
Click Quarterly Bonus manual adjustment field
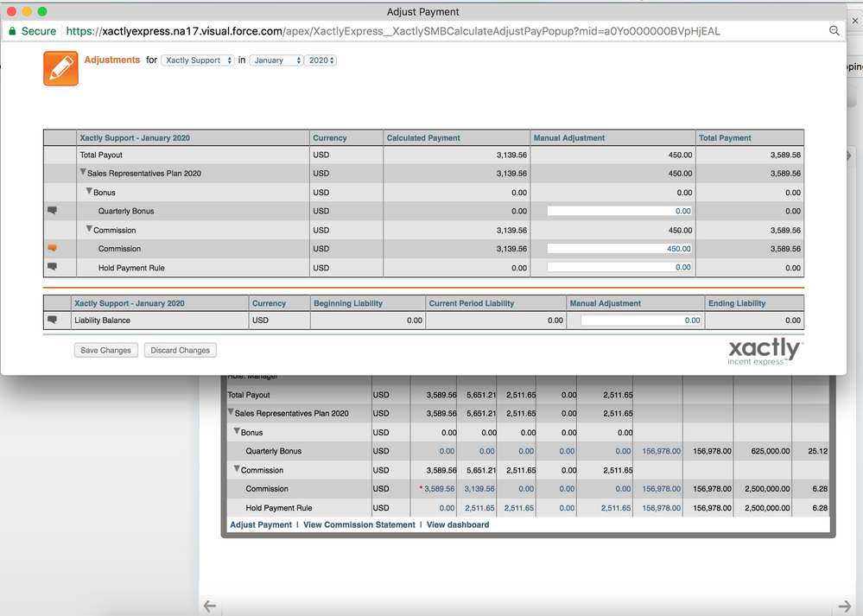pyautogui.click(x=619, y=211)
